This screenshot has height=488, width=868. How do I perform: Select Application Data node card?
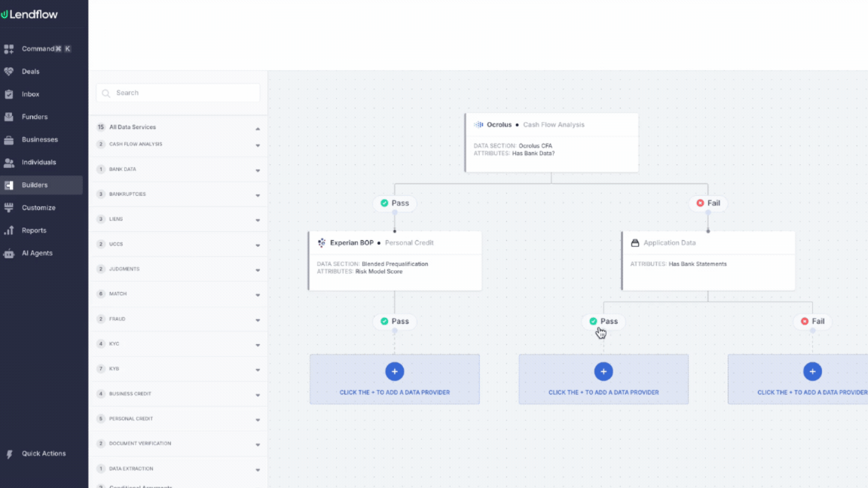coord(708,261)
